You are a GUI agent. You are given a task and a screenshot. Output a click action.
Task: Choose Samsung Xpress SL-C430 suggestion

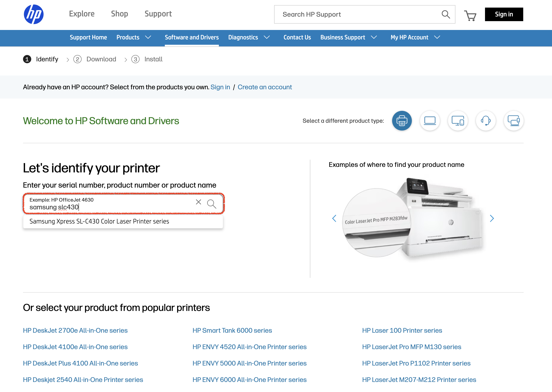click(x=99, y=221)
